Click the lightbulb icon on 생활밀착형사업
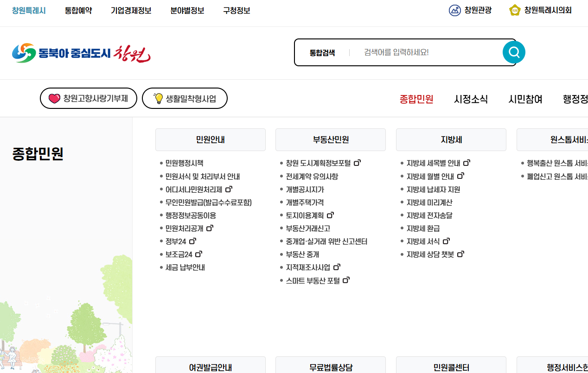The image size is (588, 373). tap(158, 98)
